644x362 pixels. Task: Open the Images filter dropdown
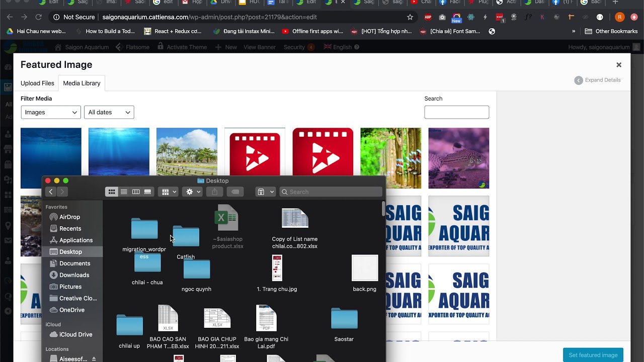tap(51, 112)
